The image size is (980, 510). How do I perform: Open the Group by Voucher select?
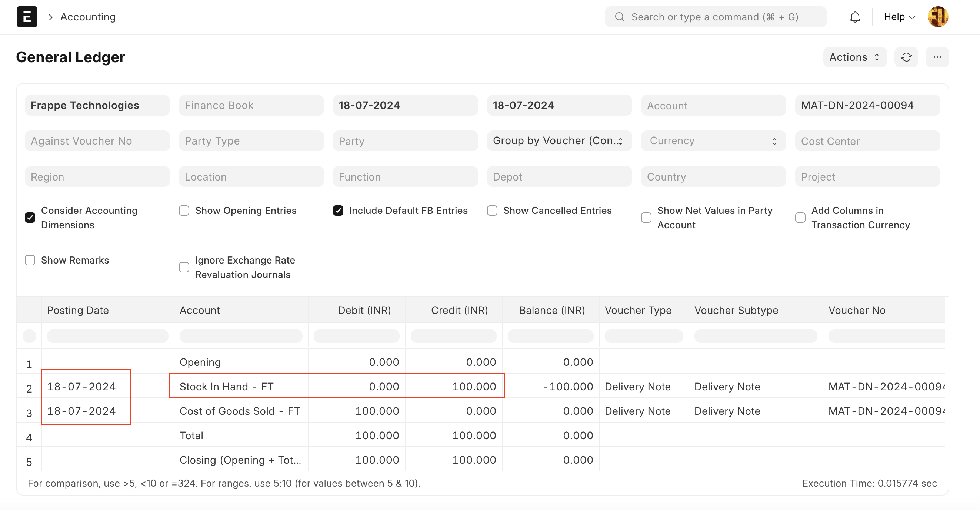coord(559,141)
